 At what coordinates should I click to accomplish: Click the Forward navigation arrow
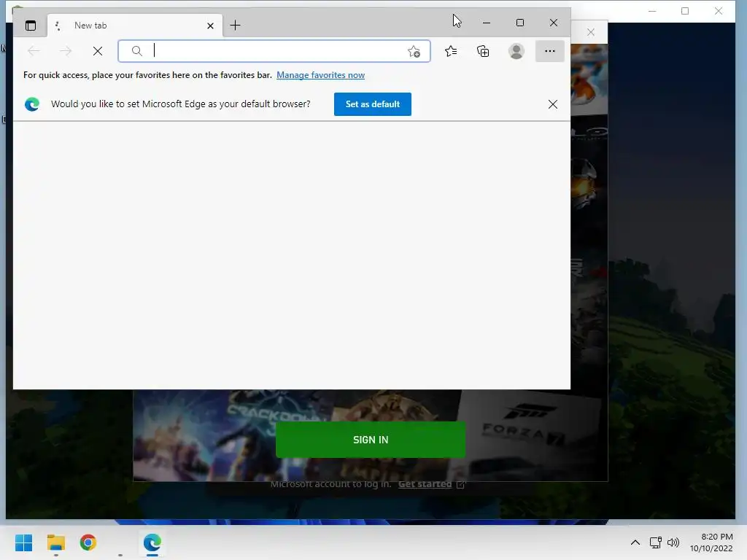point(66,51)
